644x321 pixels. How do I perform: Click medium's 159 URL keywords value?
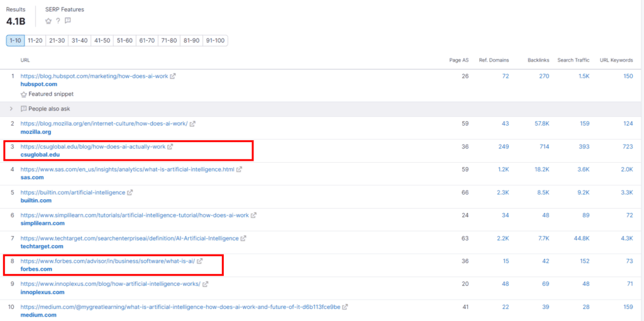click(x=628, y=307)
